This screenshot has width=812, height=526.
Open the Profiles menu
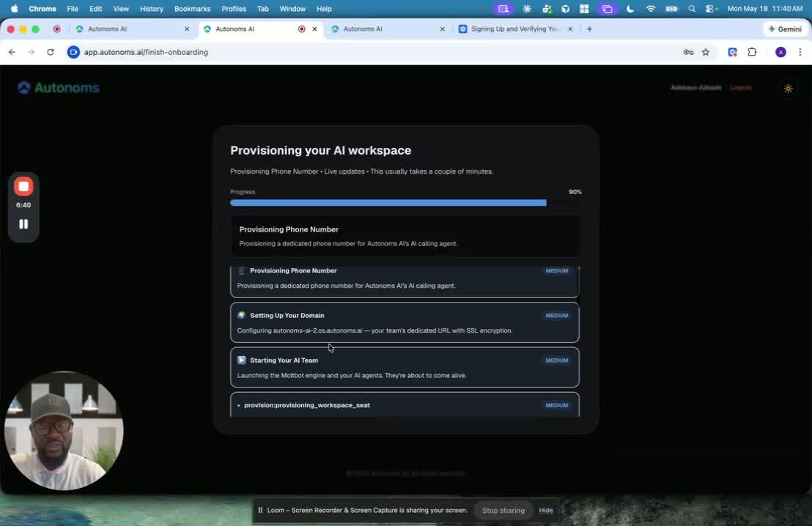click(234, 9)
